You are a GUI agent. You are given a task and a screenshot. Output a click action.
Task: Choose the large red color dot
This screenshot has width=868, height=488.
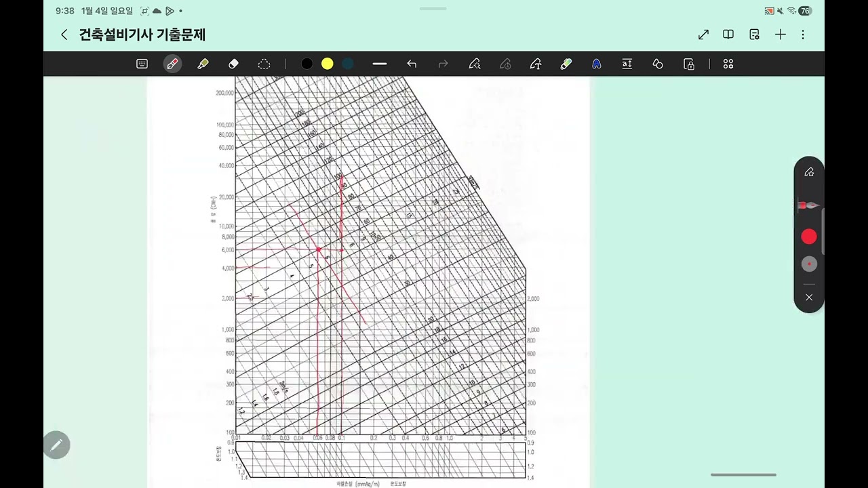coord(809,237)
